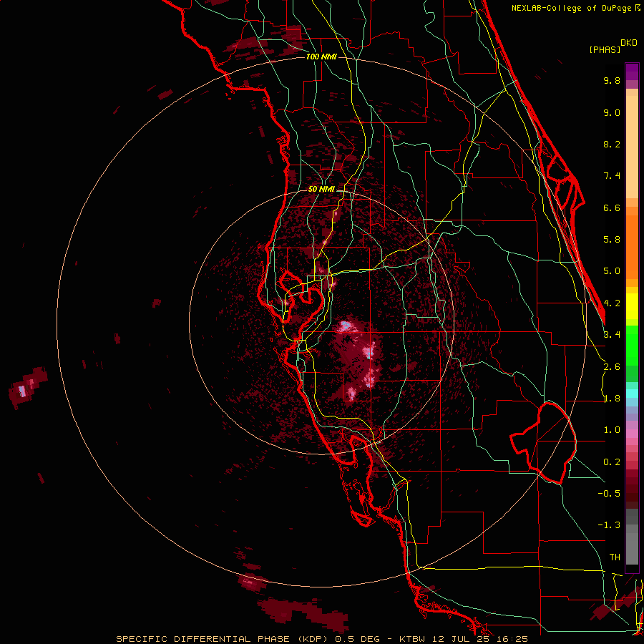Pick the cyan band in the legend bar
644x644 pixels.
click(632, 394)
